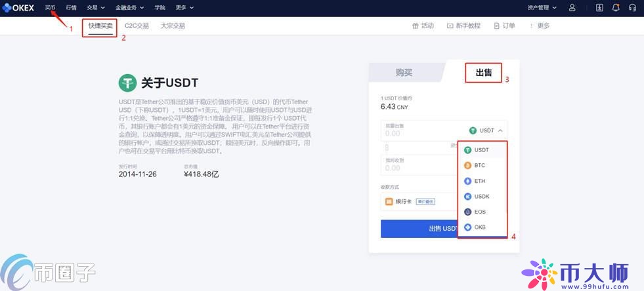Click the 关于USDT heading

click(169, 83)
